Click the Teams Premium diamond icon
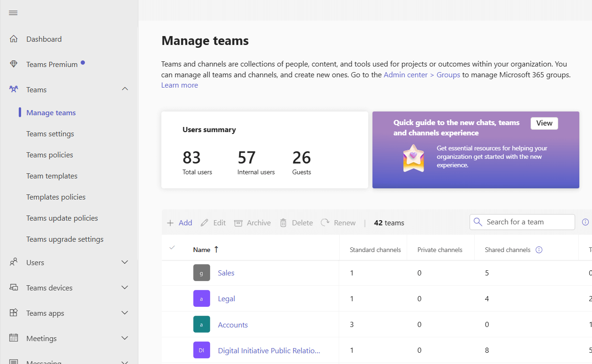Image resolution: width=592 pixels, height=364 pixels. tap(14, 64)
